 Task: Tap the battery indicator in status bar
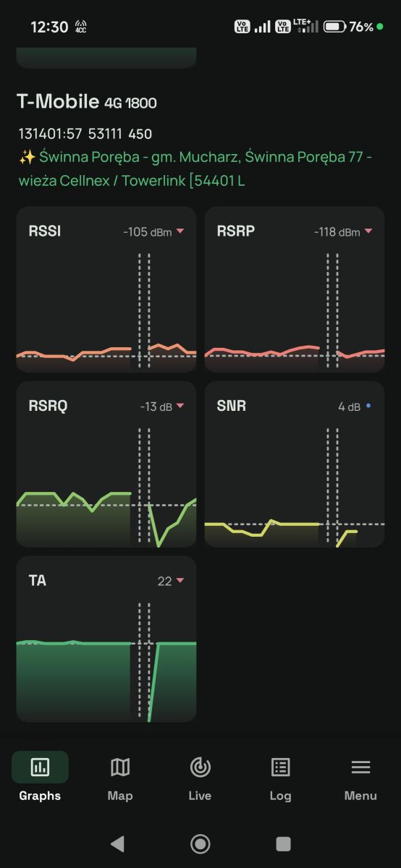pos(334,27)
